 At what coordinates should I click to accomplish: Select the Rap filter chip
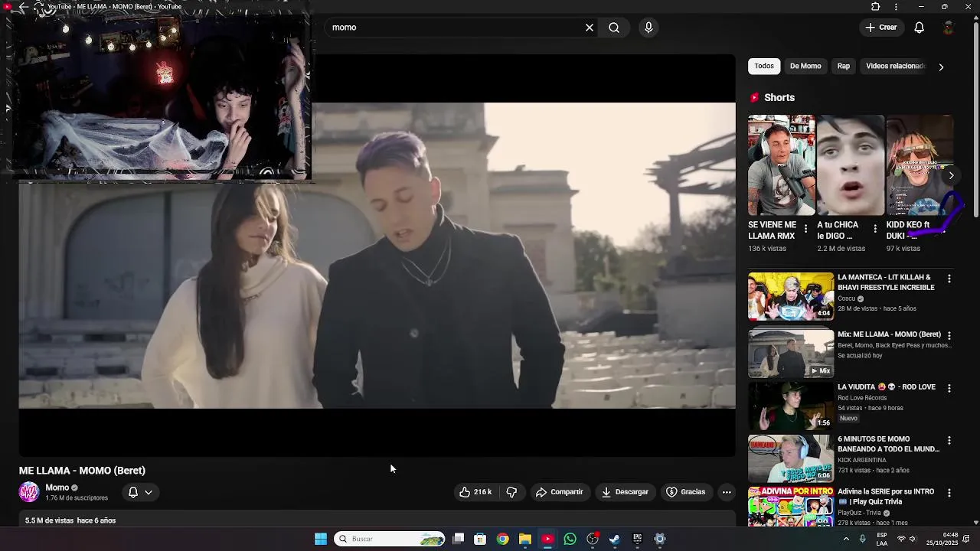[x=843, y=66]
